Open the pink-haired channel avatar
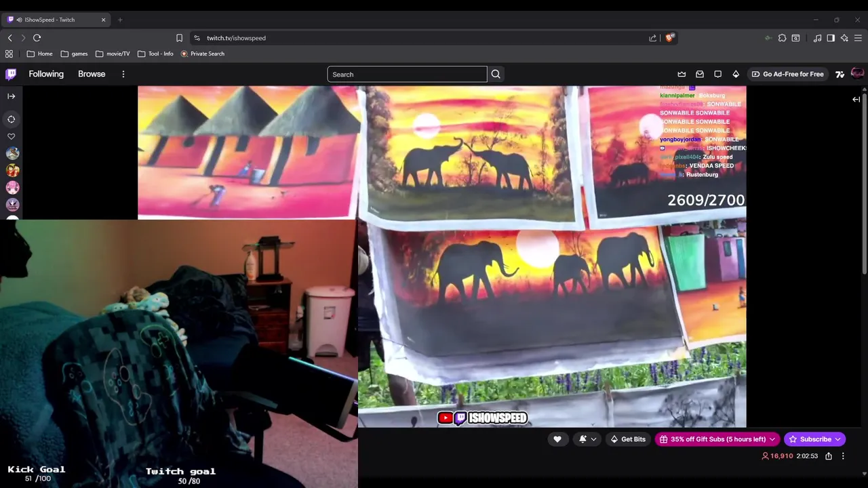 (12, 188)
